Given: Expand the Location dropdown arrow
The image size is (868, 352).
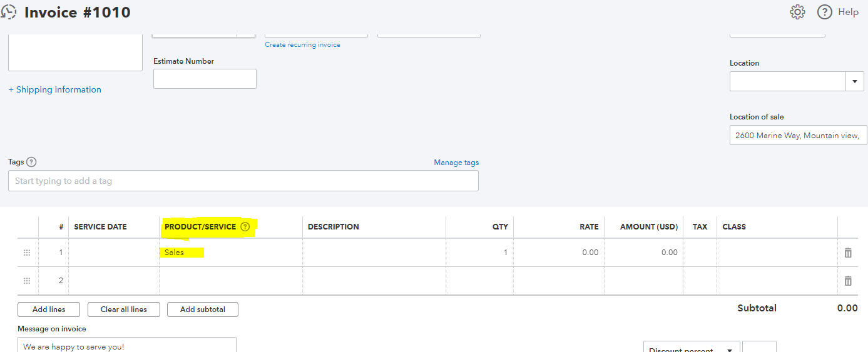Looking at the screenshot, I should (x=855, y=81).
